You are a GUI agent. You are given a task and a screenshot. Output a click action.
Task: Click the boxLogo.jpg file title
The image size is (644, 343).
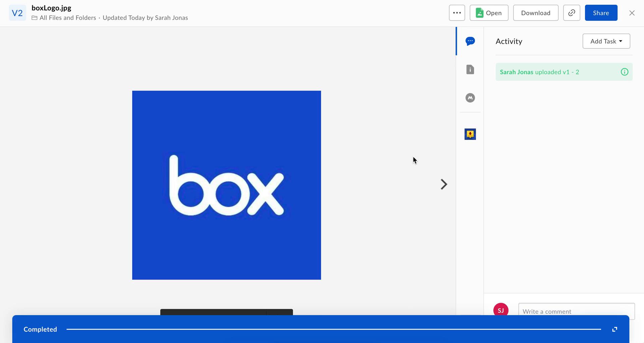(51, 8)
